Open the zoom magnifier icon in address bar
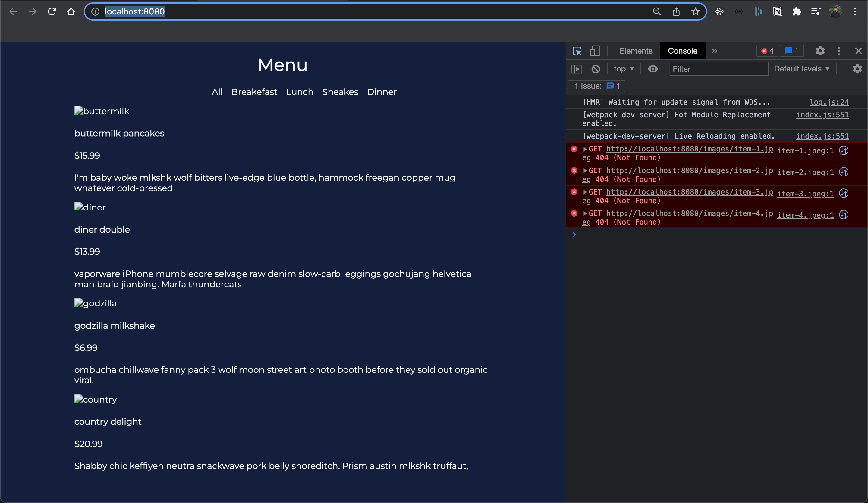The width and height of the screenshot is (868, 503). click(656, 11)
